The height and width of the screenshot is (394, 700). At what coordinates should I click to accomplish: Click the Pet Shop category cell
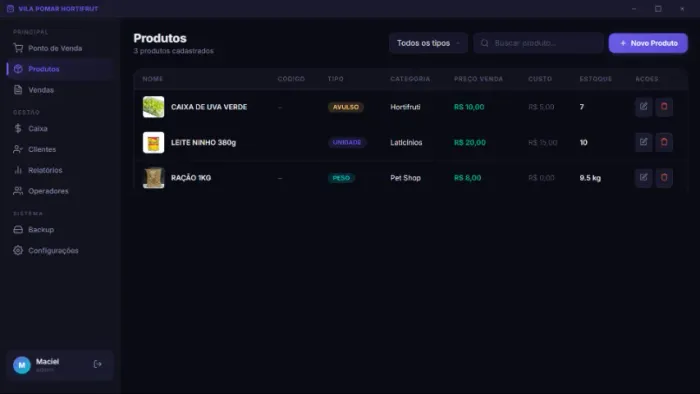(405, 178)
